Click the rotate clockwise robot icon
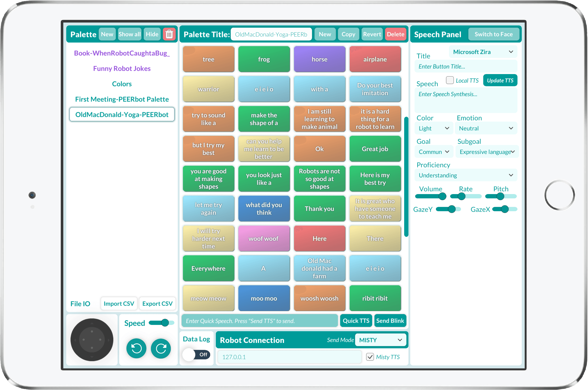This screenshot has height=390, width=588. point(161,348)
